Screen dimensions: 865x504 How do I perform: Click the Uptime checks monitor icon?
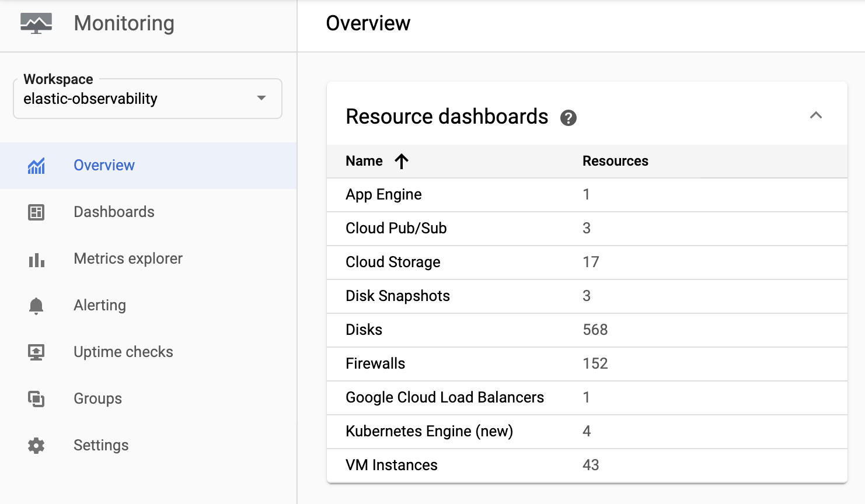36,352
